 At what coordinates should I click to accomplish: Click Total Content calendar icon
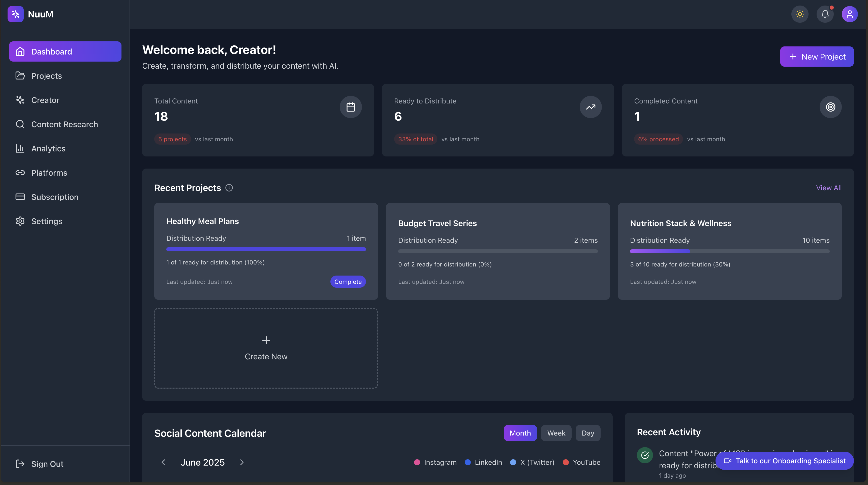[x=350, y=107]
